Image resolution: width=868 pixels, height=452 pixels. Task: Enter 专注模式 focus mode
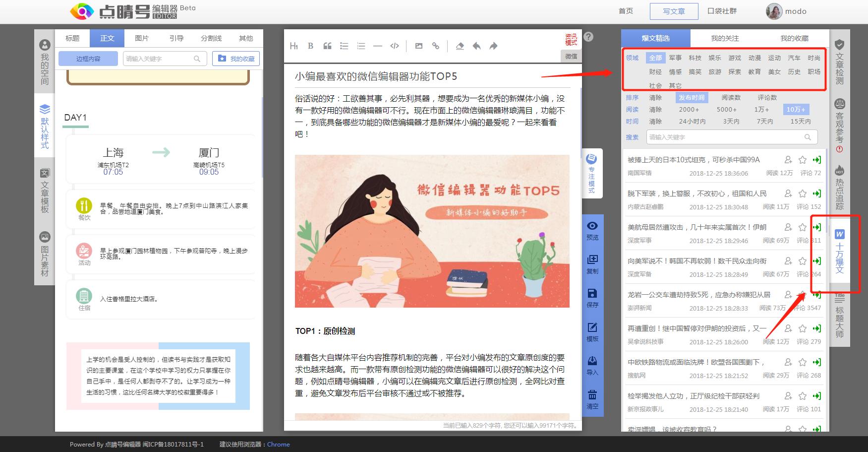pos(591,173)
